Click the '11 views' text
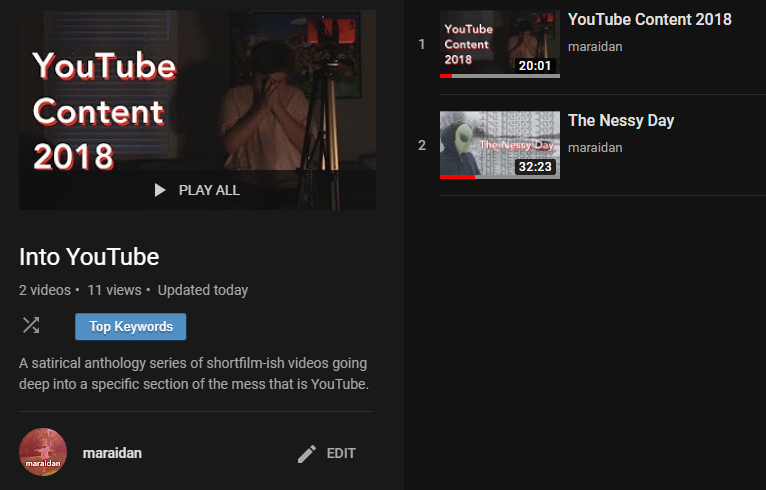Viewport: 766px width, 490px height. point(114,290)
